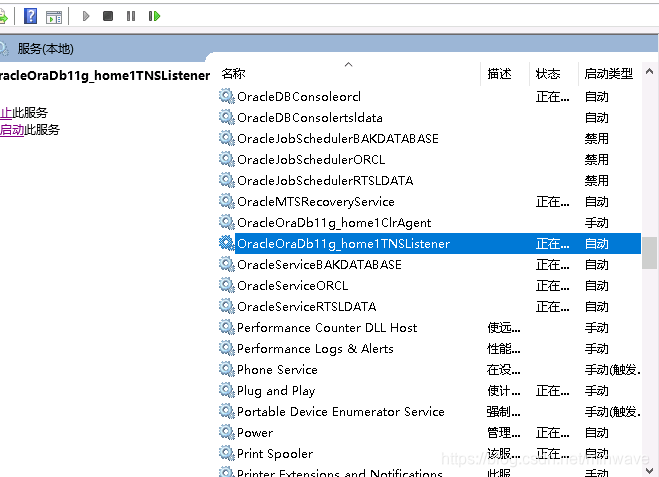659x477 pixels.
Task: Click the gear icon beside OracleJobSchedulerORCL
Action: click(x=227, y=159)
